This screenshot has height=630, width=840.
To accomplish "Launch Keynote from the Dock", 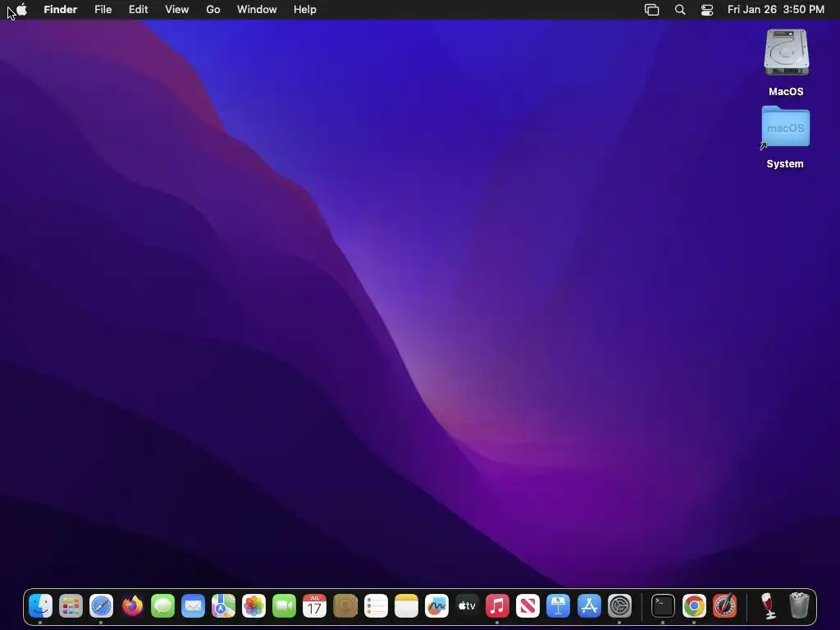I will tap(558, 606).
